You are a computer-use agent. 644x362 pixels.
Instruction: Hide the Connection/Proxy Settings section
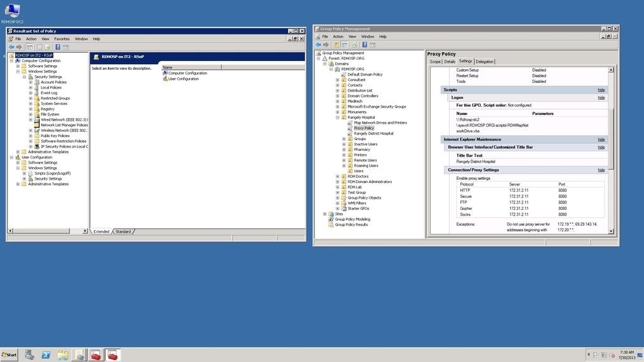pos(601,170)
